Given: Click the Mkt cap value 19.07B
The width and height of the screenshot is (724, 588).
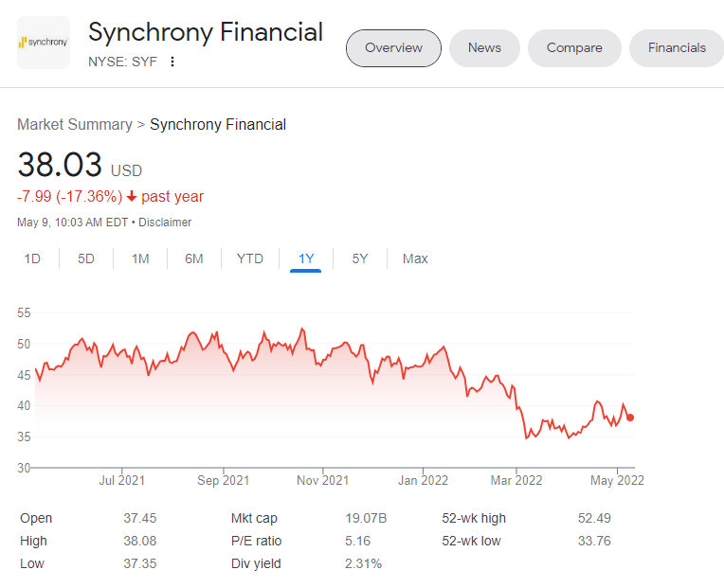Looking at the screenshot, I should (366, 518).
